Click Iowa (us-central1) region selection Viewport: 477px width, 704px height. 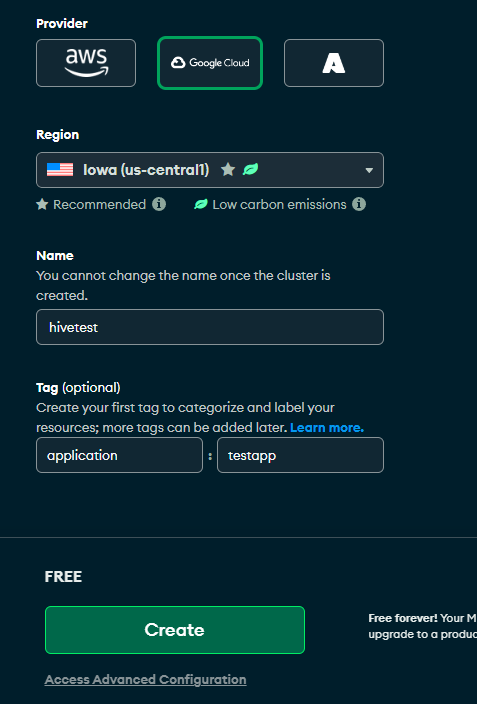146,170
